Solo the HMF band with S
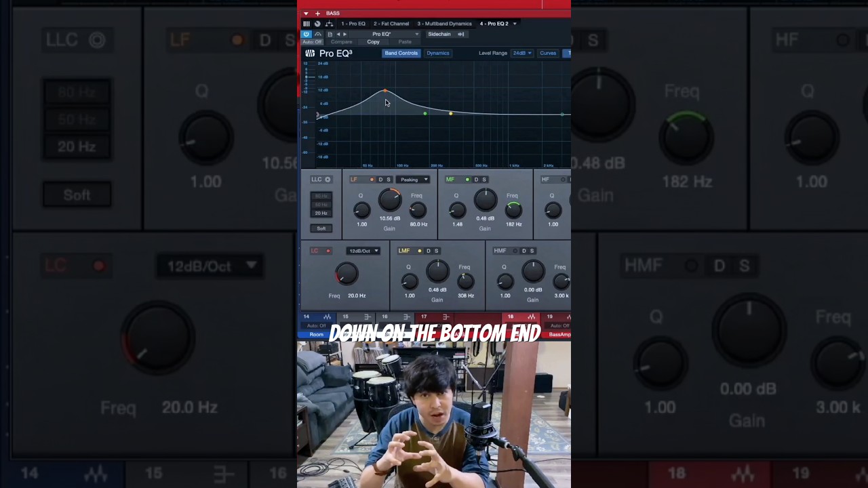The image size is (868, 488). click(x=532, y=251)
